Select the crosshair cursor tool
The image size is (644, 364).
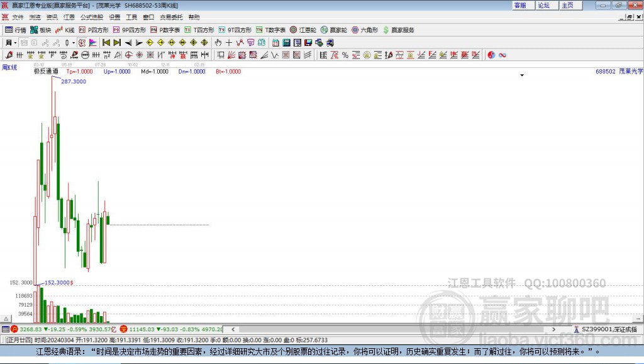[x=229, y=43]
